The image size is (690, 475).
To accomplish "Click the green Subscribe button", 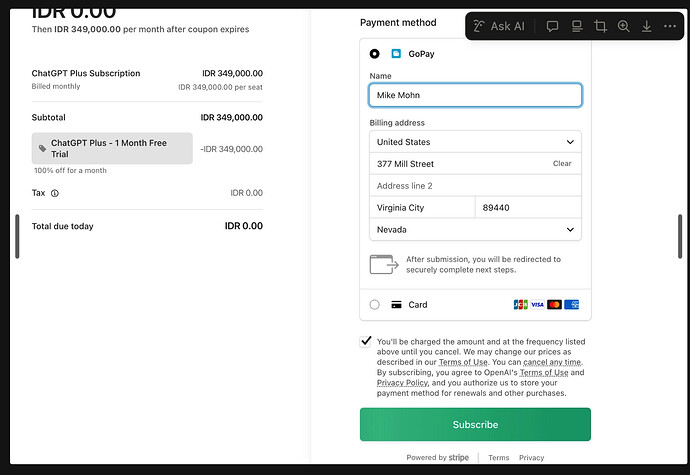I will tap(475, 424).
